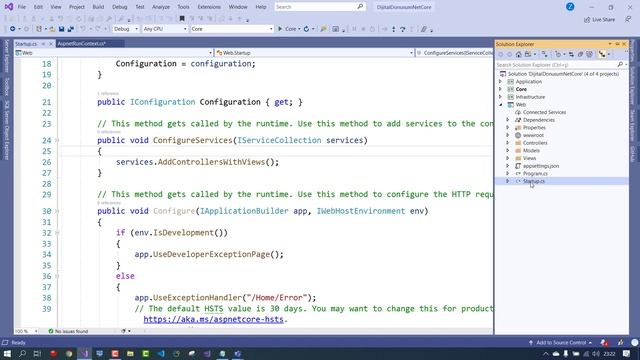Collapse the Web project node
Screen dimensions: 640x360
click(500, 104)
